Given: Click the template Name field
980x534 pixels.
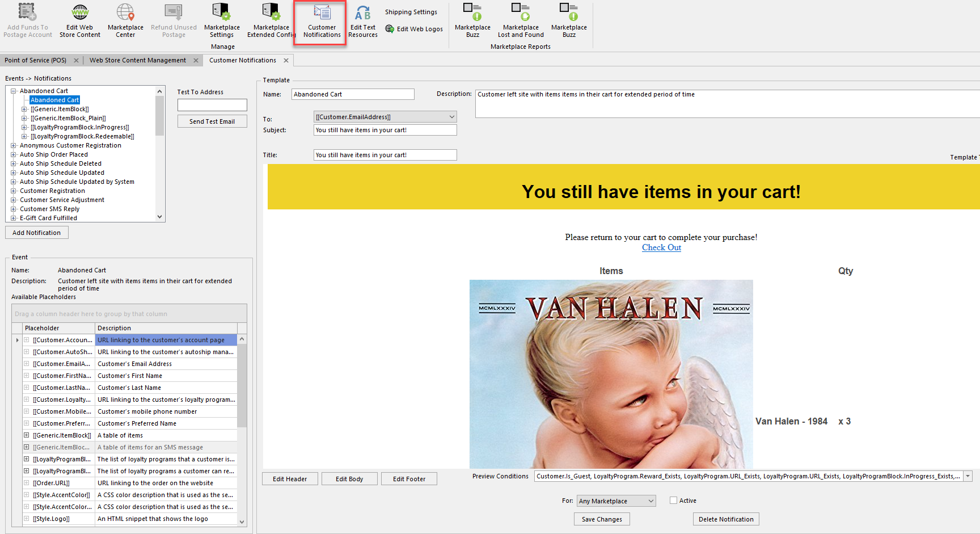Looking at the screenshot, I should click(x=353, y=94).
